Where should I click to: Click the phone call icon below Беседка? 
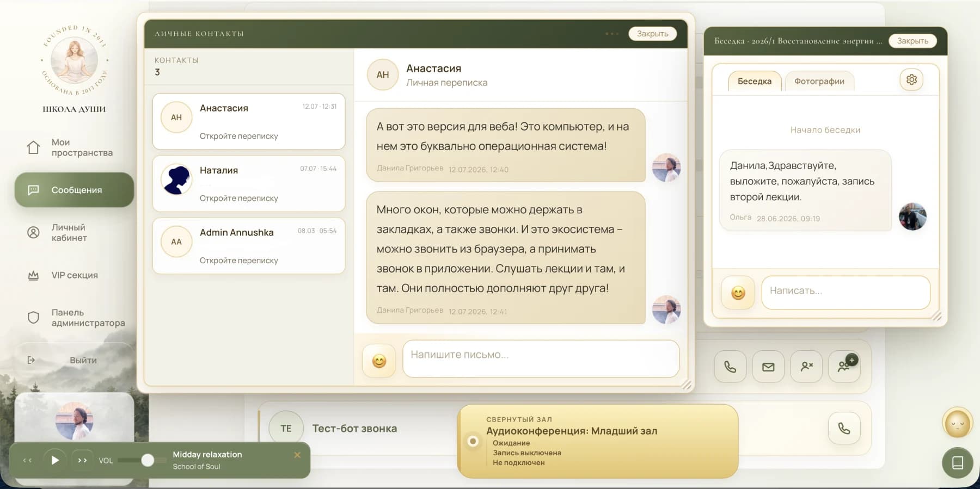[x=730, y=367]
